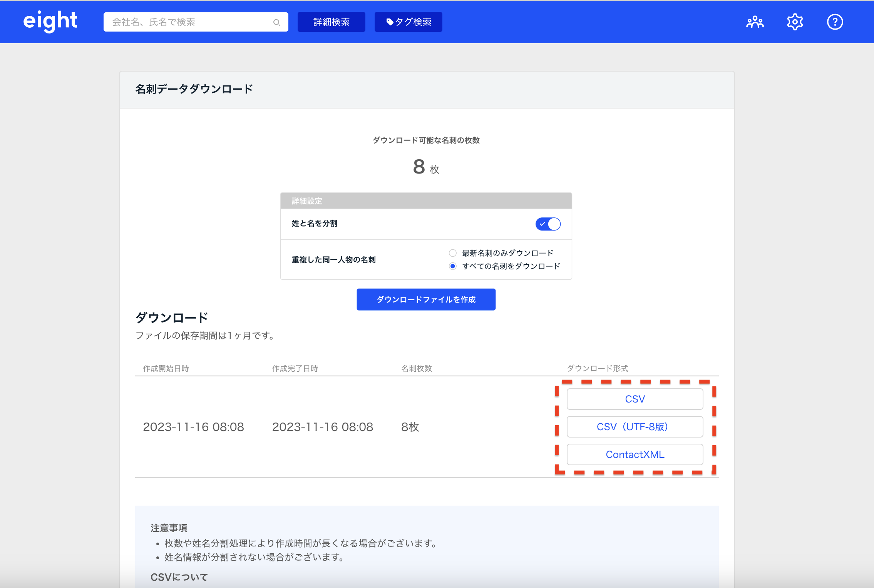Click the タグ検索 tag search button
Screen dimensions: 874x588
pos(408,22)
